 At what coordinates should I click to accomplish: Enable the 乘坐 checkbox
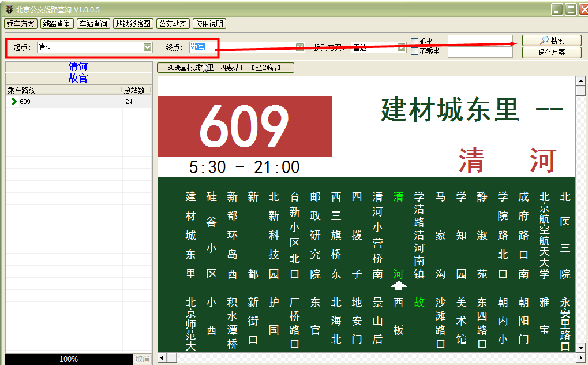(415, 42)
